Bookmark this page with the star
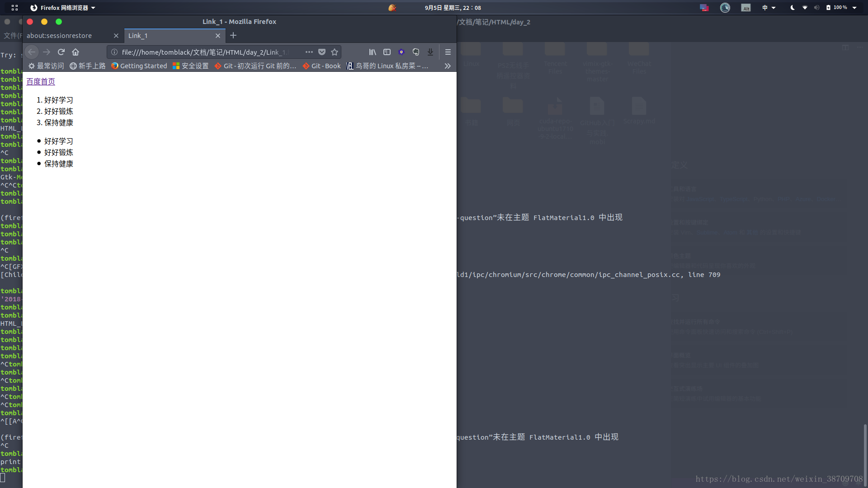The height and width of the screenshot is (488, 868). click(x=335, y=52)
